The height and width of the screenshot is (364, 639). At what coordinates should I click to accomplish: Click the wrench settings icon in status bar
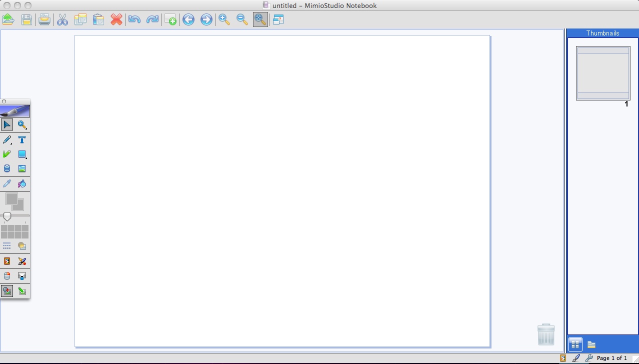pos(589,358)
